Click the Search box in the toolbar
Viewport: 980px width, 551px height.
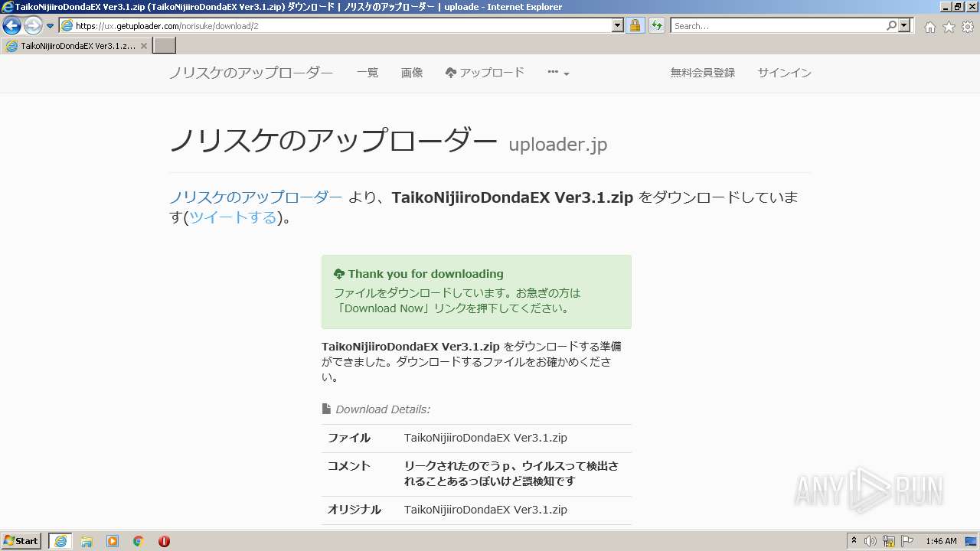pos(777,25)
